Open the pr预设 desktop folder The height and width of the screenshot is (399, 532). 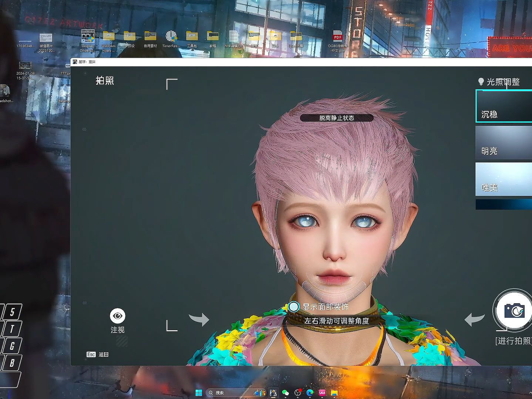click(x=129, y=39)
